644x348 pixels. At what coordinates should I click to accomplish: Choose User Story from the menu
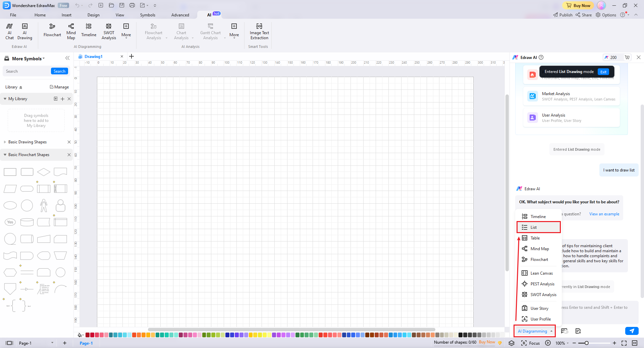538,308
